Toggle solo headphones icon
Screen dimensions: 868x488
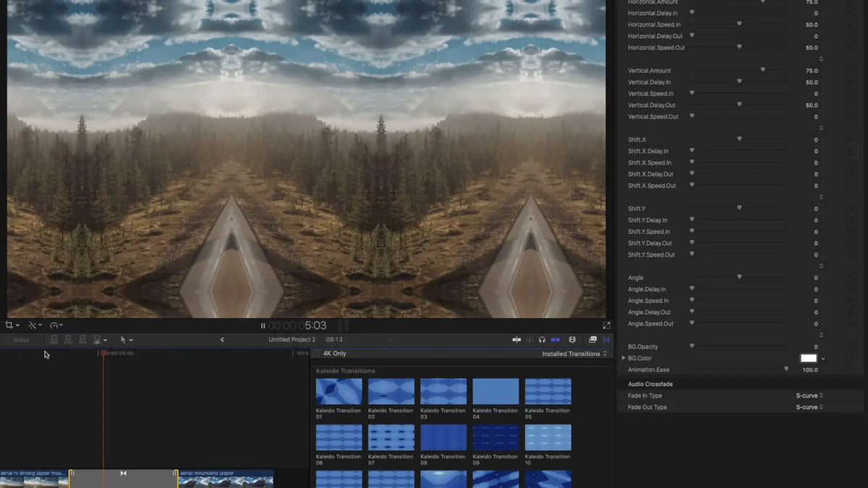pyautogui.click(x=542, y=340)
